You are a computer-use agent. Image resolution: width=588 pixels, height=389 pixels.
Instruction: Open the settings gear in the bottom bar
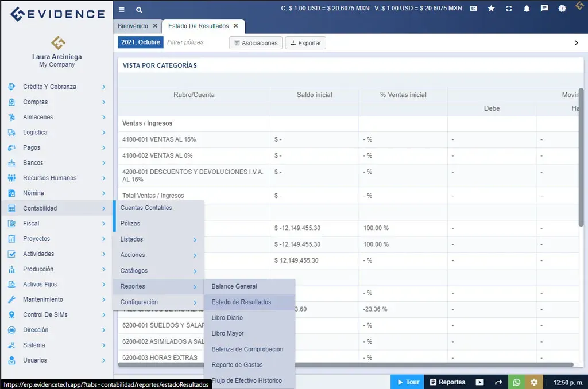pos(534,381)
